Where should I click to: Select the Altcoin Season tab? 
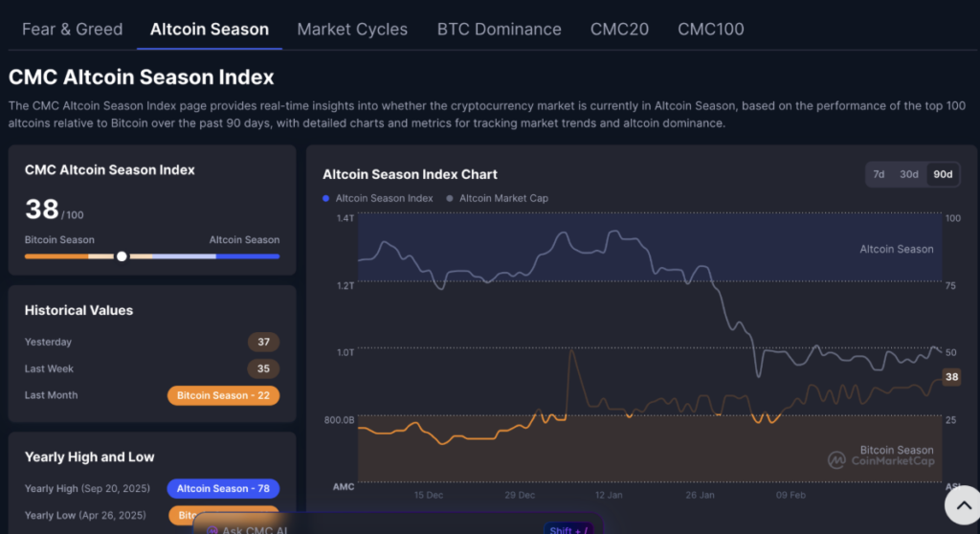click(x=210, y=29)
